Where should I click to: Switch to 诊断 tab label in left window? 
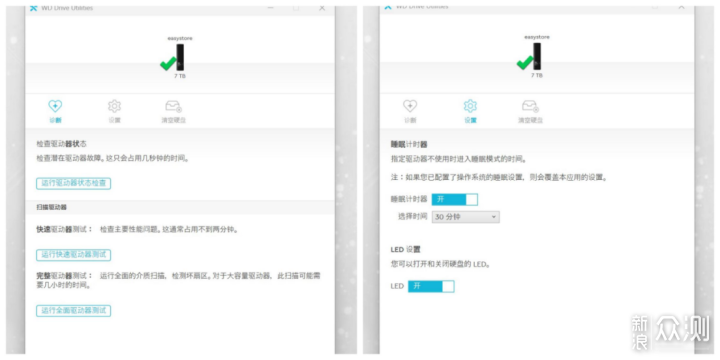(x=55, y=120)
